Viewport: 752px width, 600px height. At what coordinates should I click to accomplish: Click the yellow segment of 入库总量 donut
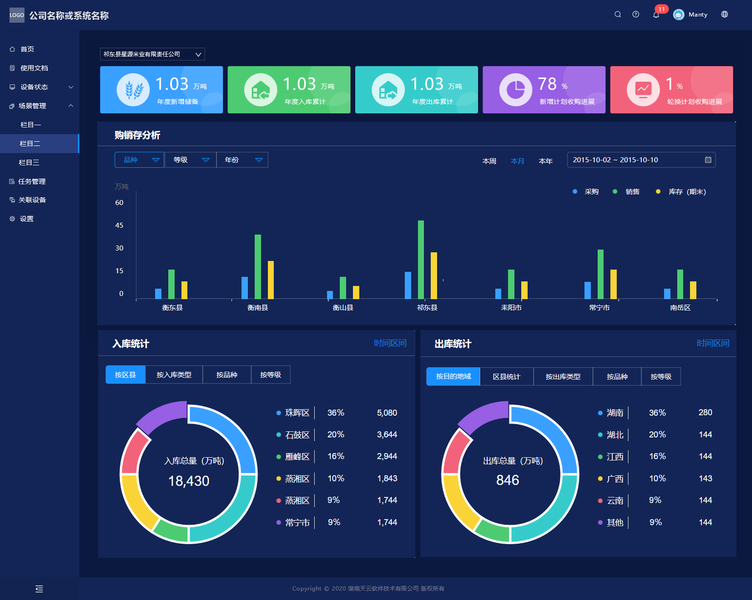[135, 502]
